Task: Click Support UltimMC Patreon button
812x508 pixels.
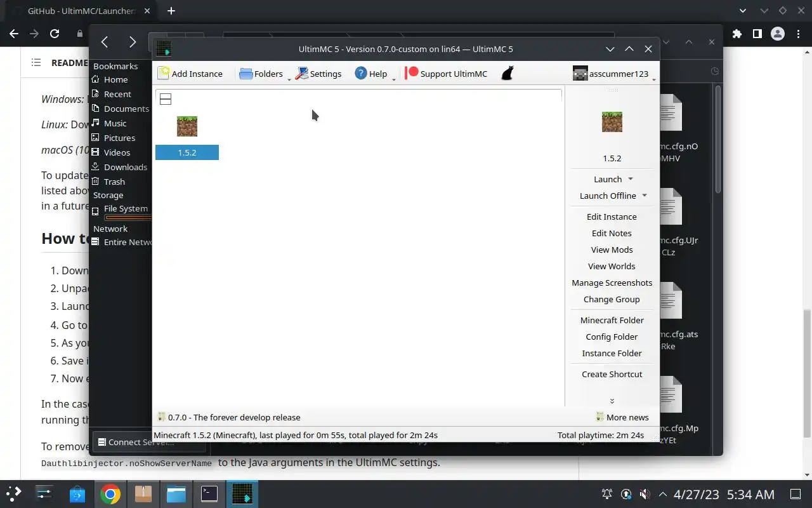Action: coord(446,74)
